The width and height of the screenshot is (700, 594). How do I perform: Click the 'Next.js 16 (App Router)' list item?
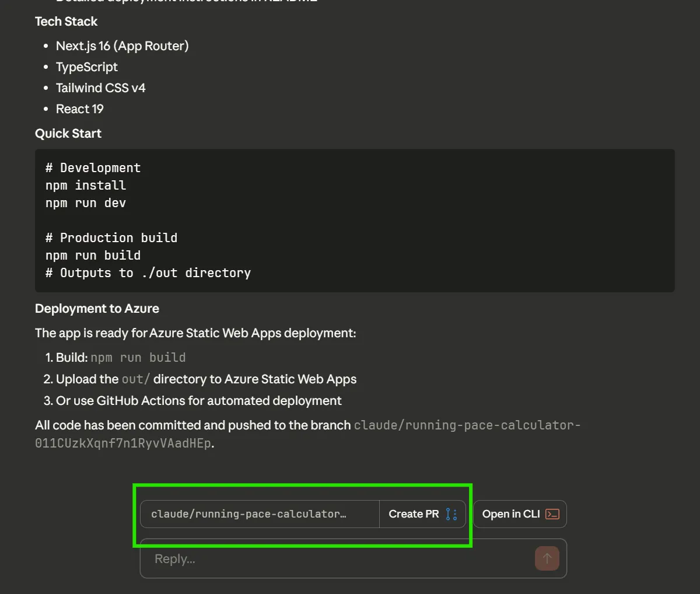click(122, 46)
